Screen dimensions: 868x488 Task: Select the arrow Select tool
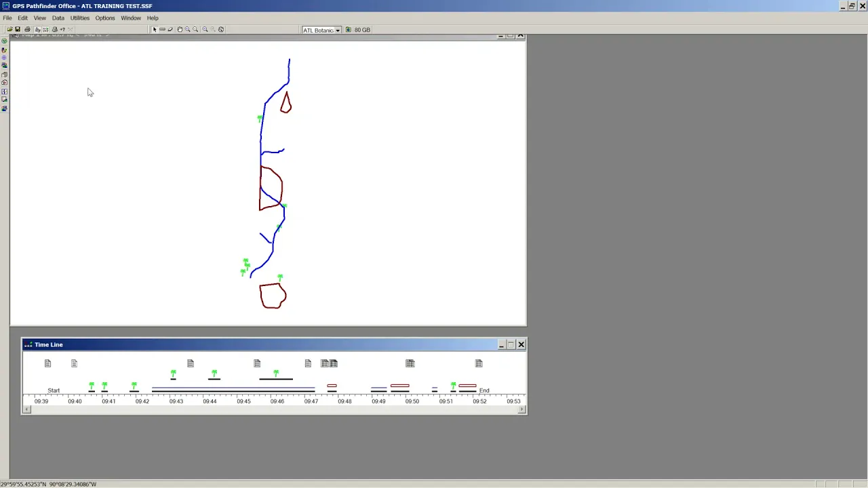coord(155,29)
